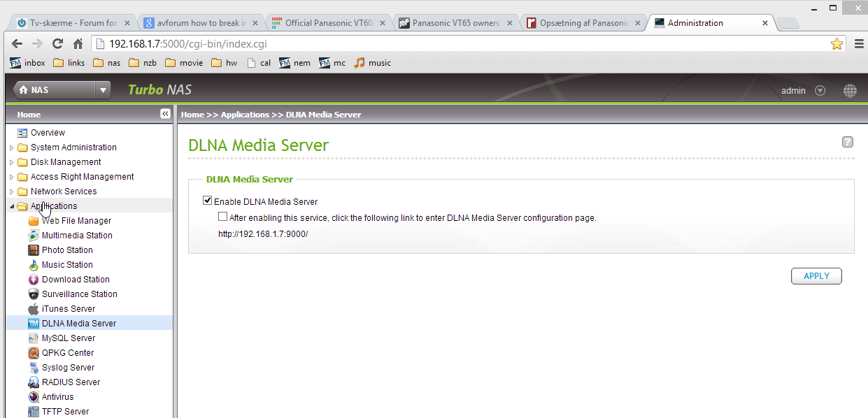The image size is (868, 418).
Task: Click the browser home icon
Action: click(x=78, y=44)
